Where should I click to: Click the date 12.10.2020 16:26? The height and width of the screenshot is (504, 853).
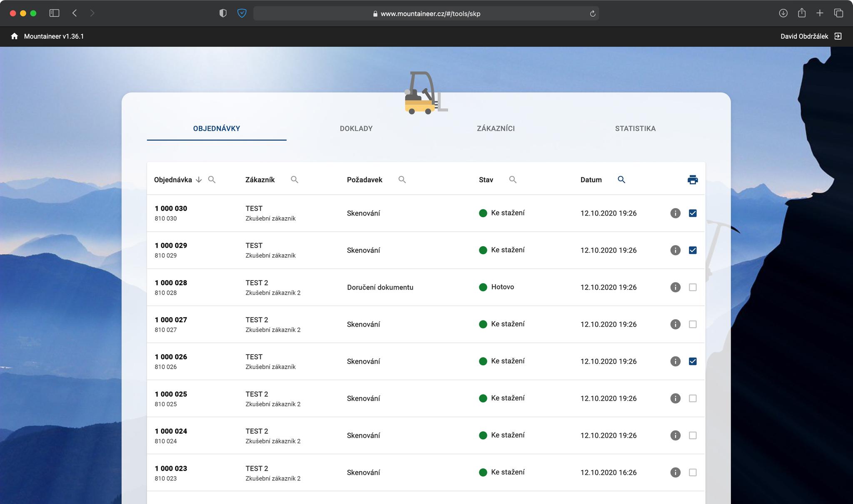(x=609, y=472)
